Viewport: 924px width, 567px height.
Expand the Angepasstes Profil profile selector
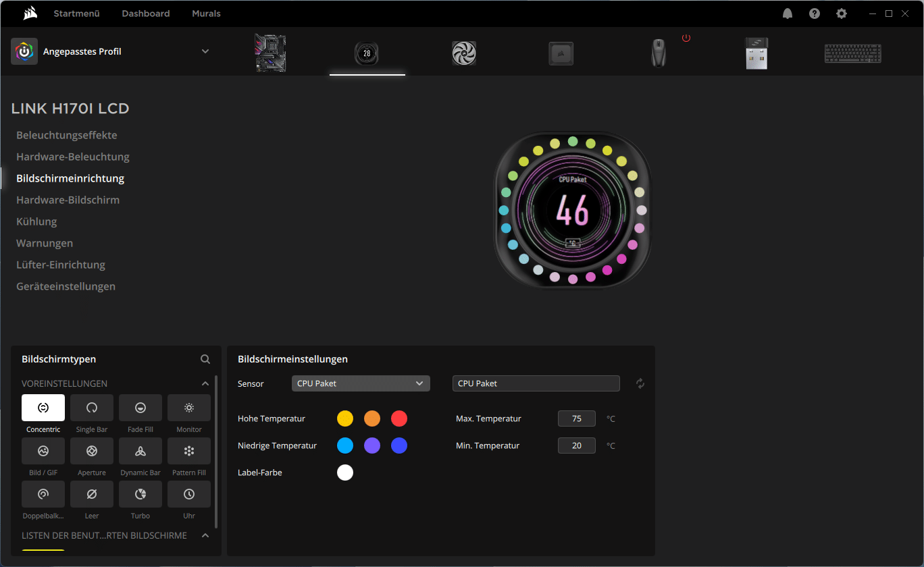click(205, 51)
